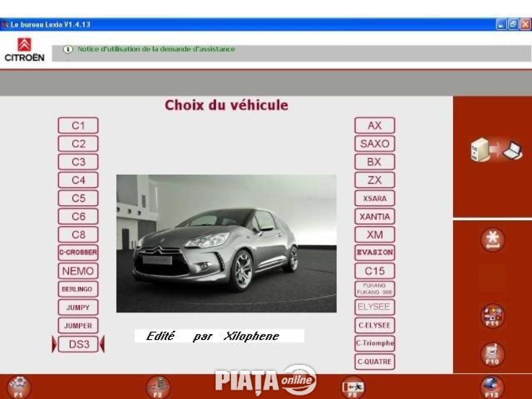Minimize the Lexia window

[x=501, y=24]
